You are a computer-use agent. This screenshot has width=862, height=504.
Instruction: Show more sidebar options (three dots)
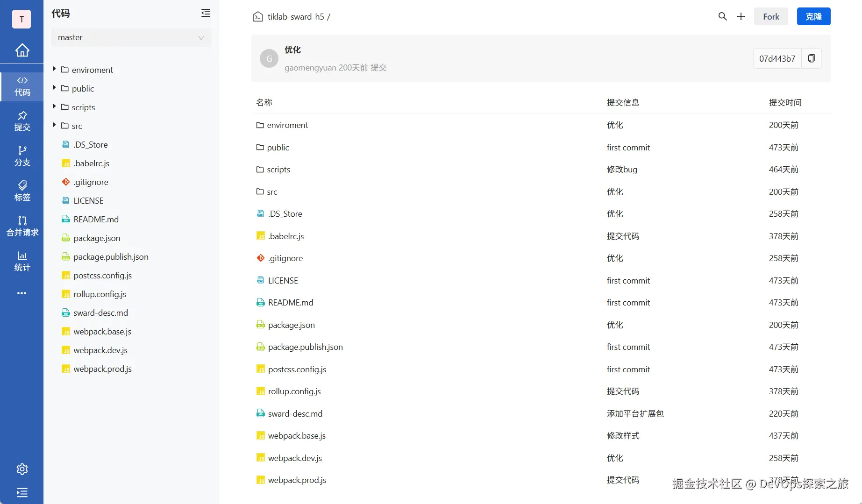22,293
